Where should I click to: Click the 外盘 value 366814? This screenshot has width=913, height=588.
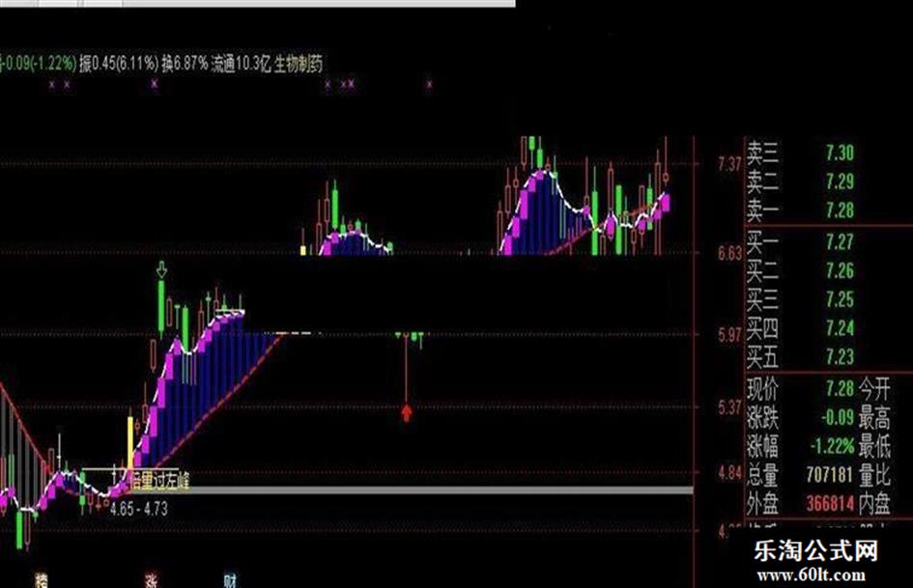830,504
